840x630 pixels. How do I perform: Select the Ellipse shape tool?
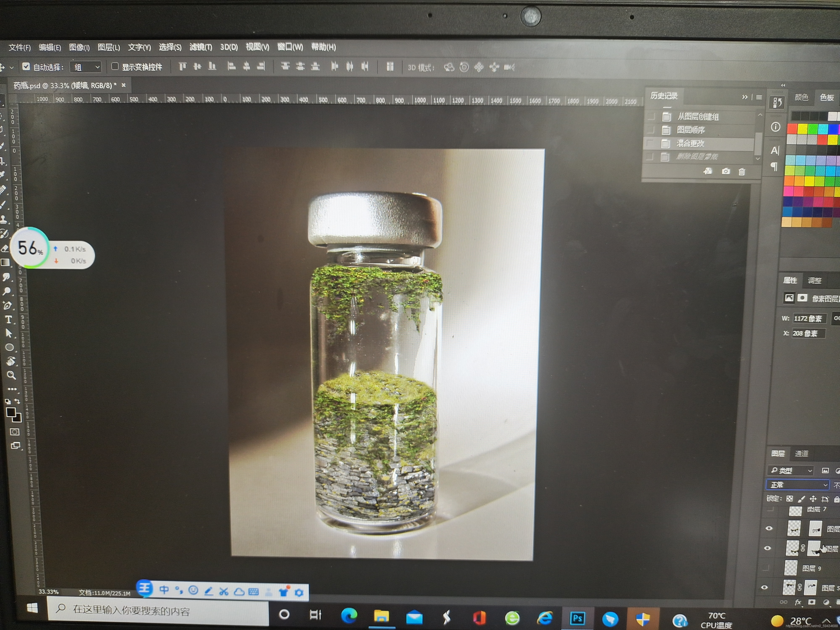(9, 348)
